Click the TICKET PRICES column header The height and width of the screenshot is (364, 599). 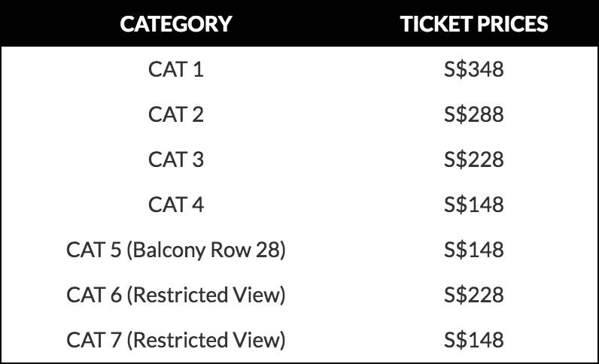474,23
